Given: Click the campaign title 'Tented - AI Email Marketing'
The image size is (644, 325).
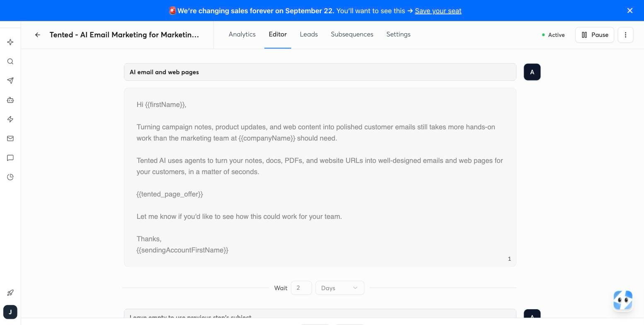Looking at the screenshot, I should [124, 35].
